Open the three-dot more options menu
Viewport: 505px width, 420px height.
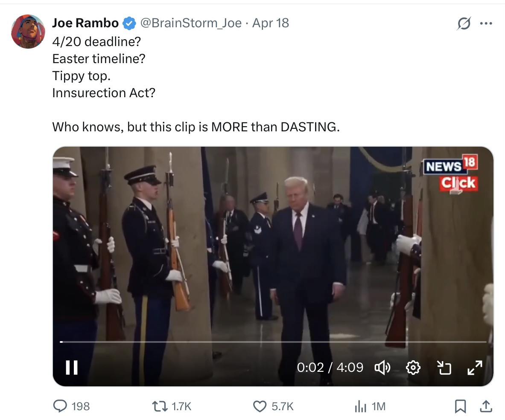point(486,23)
